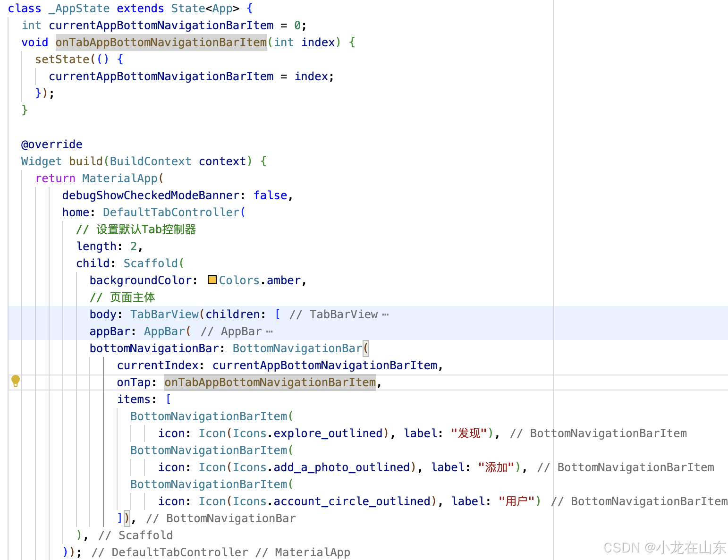Click DefaultTabController constructor
Viewport: 728px width, 560px height.
pyautogui.click(x=171, y=212)
